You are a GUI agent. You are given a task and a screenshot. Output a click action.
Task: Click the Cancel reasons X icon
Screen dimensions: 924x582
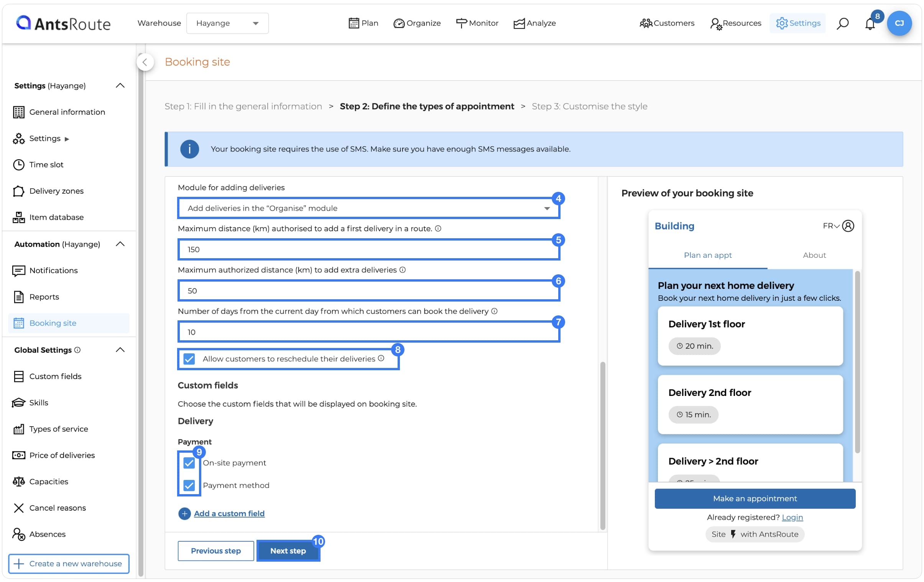pyautogui.click(x=18, y=508)
